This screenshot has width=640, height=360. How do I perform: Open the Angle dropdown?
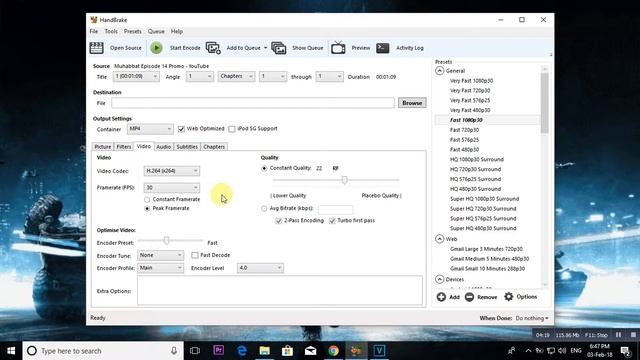(x=200, y=76)
